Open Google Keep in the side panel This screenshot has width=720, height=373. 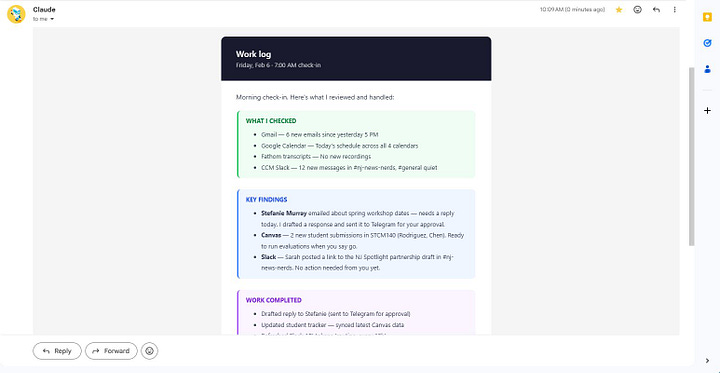coord(707,17)
